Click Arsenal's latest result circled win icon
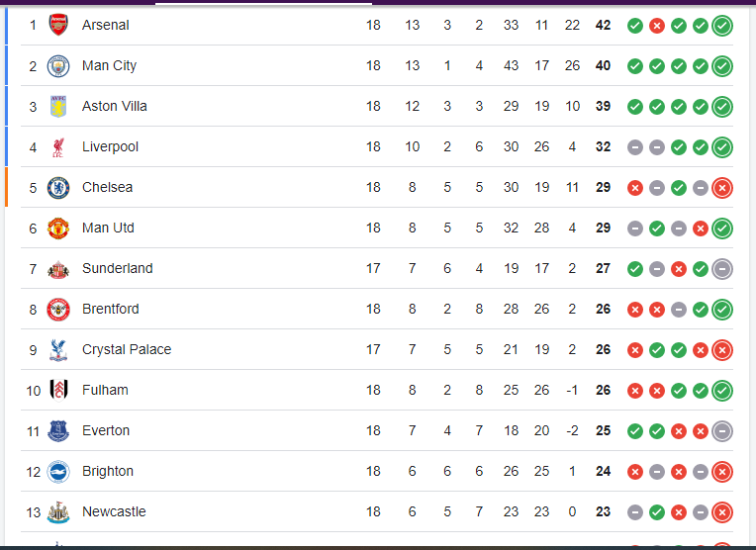 [722, 25]
